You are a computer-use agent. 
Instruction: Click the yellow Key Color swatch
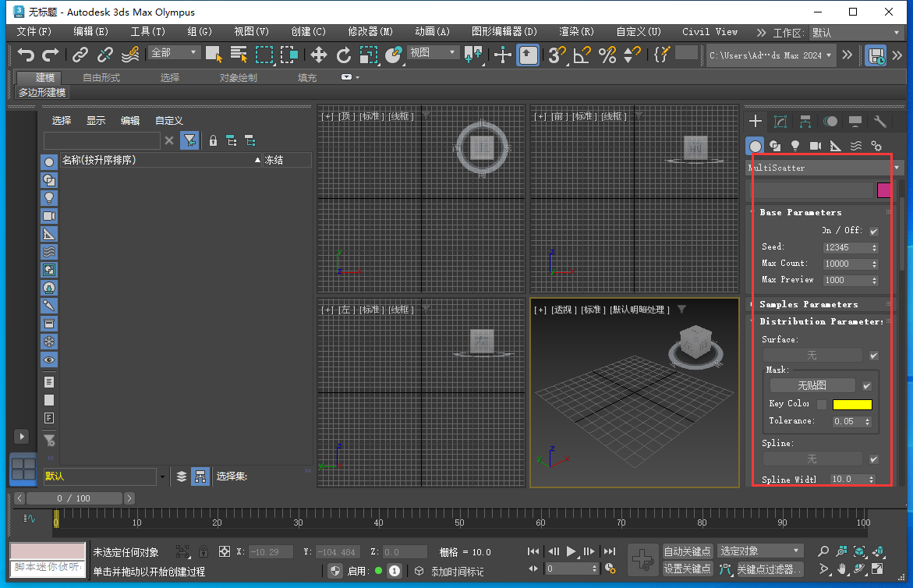852,405
